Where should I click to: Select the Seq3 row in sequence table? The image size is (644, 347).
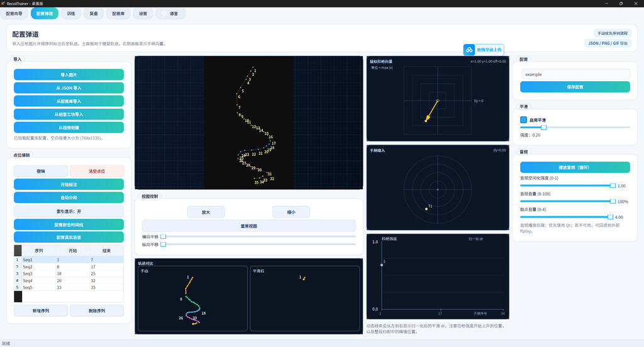[69, 273]
